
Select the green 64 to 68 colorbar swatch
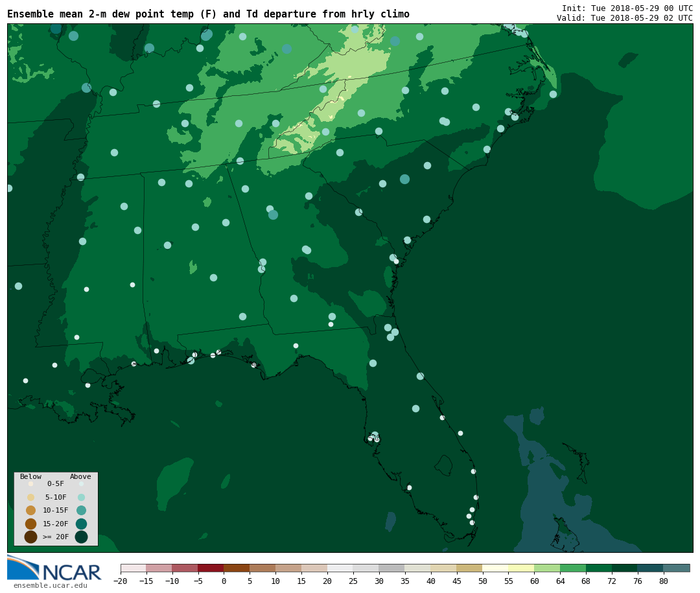pos(573,568)
